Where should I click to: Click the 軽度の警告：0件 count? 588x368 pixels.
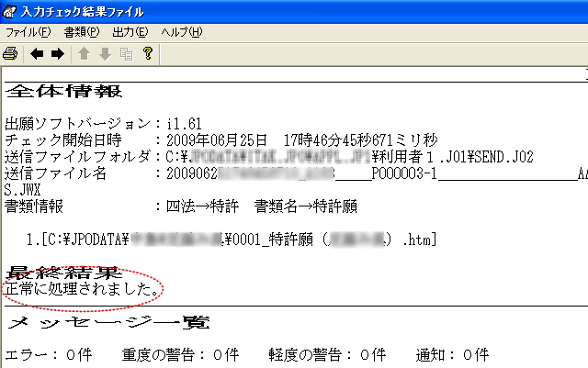(x=326, y=355)
